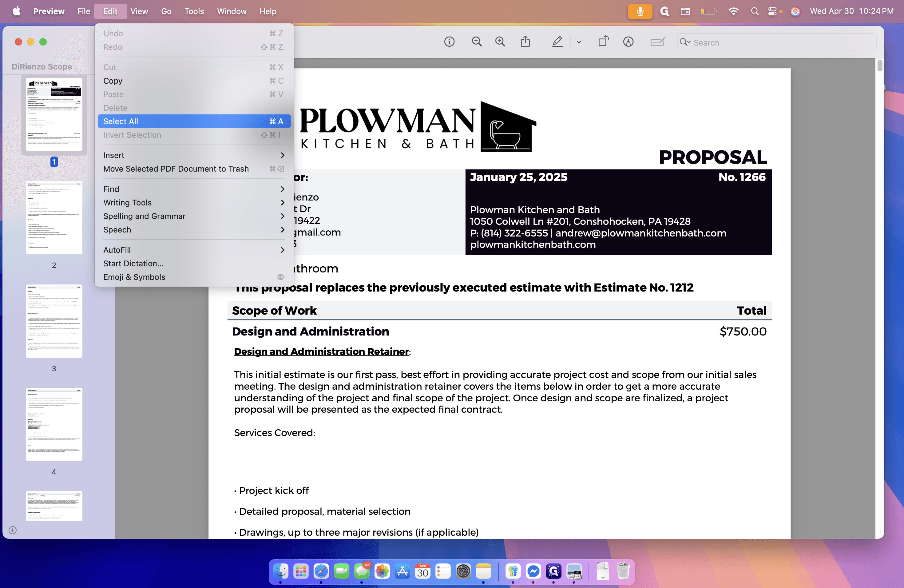
Task: Expand the Writing Tools submenu
Action: pos(194,202)
